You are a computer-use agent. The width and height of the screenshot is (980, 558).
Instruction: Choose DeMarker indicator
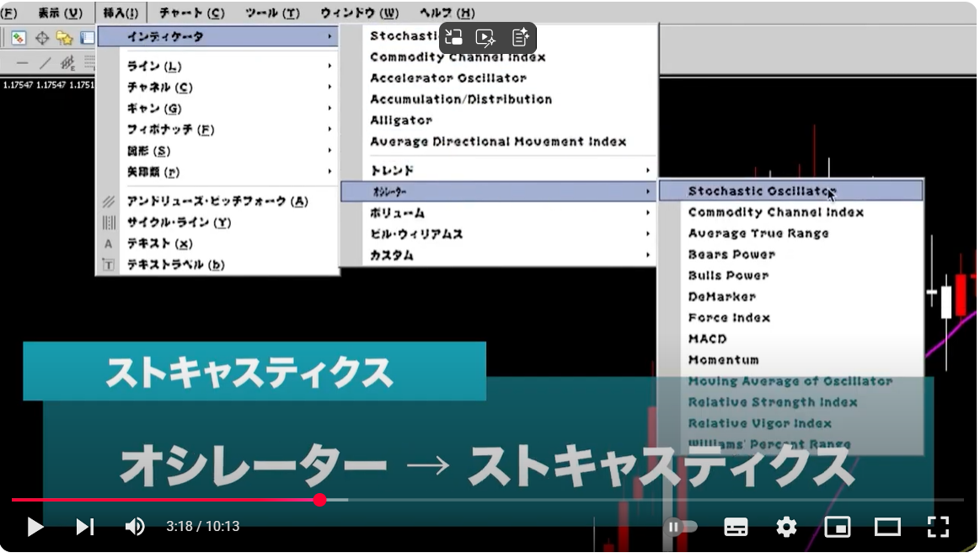click(x=790, y=298)
